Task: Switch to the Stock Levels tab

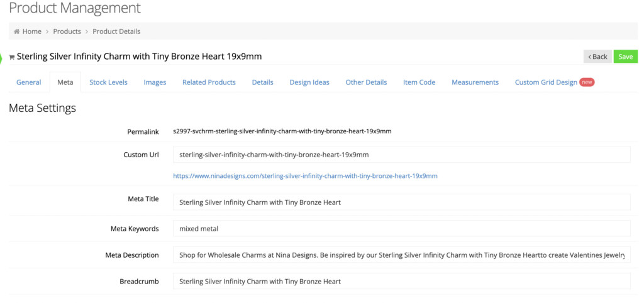Action: click(x=108, y=82)
